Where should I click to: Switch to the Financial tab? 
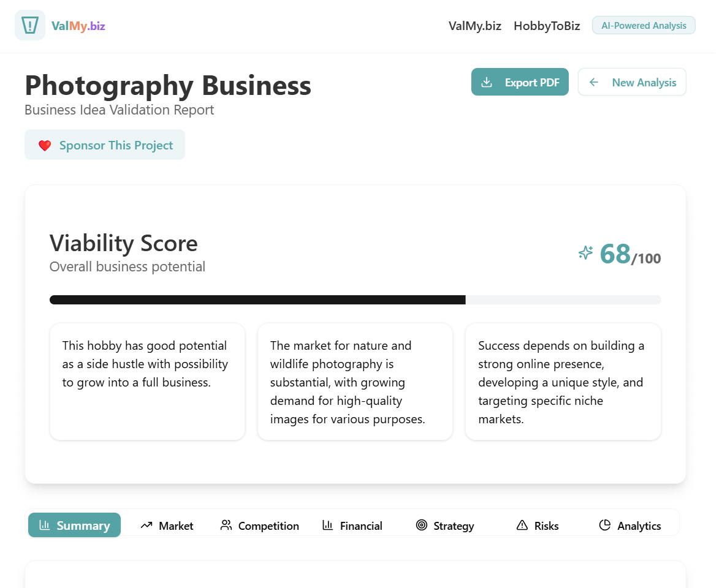tap(352, 526)
